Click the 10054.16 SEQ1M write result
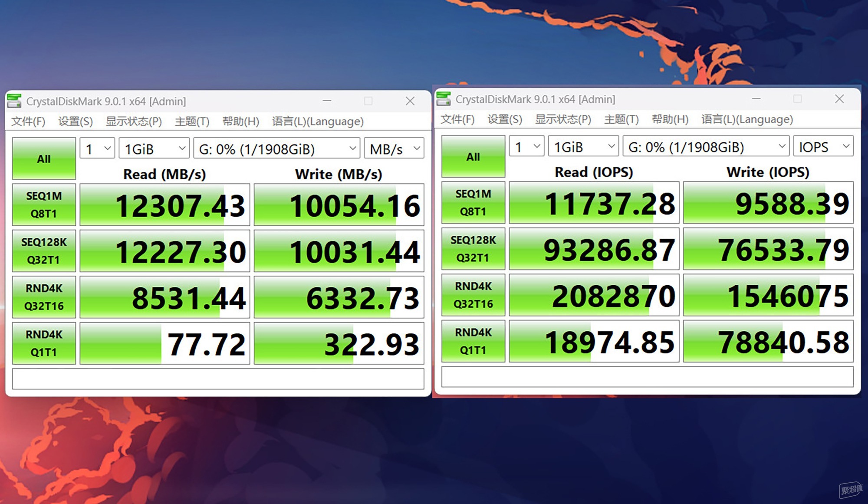 339,204
